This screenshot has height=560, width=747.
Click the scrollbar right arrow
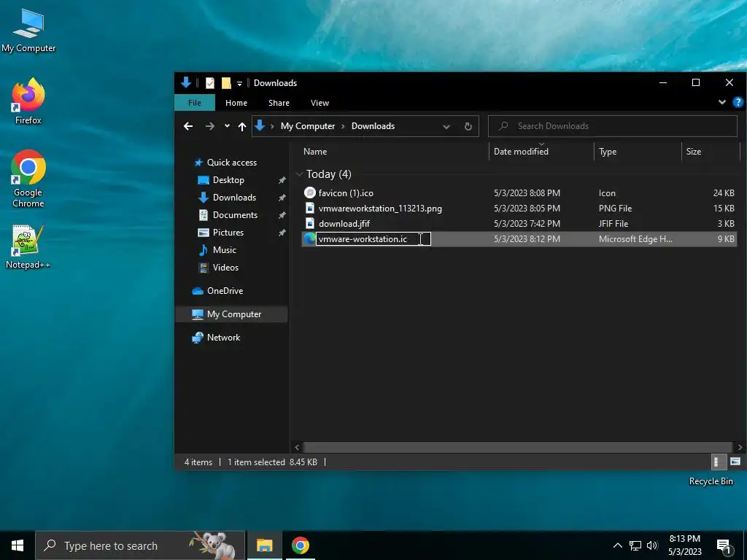pos(740,447)
